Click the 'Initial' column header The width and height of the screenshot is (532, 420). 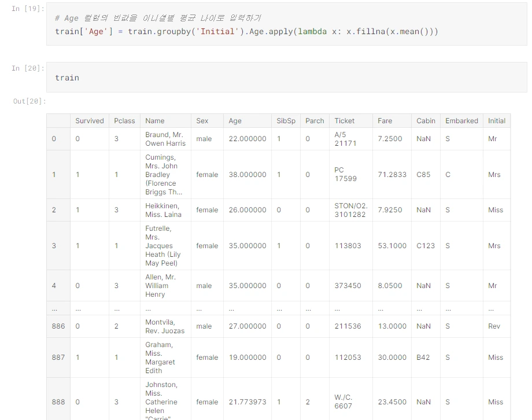(x=497, y=121)
